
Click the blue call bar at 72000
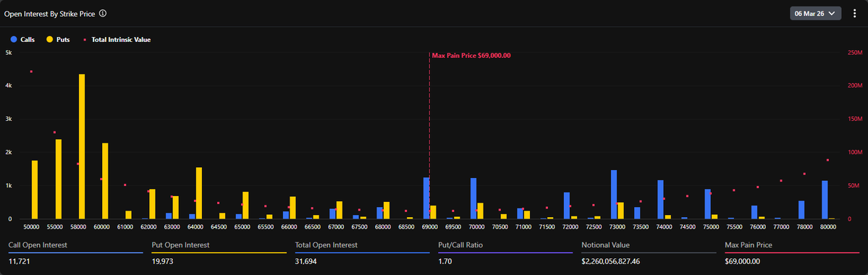567,206
